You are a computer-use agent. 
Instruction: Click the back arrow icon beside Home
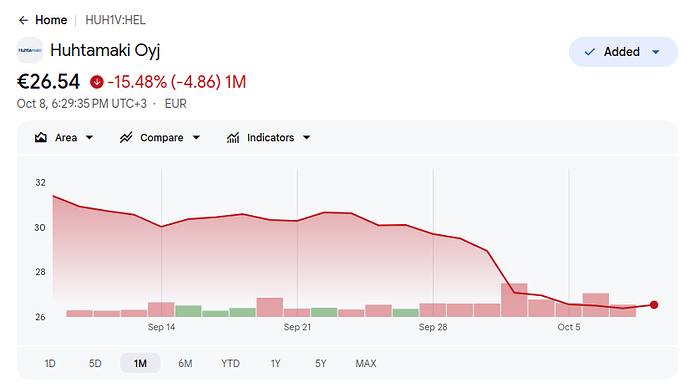click(x=23, y=20)
